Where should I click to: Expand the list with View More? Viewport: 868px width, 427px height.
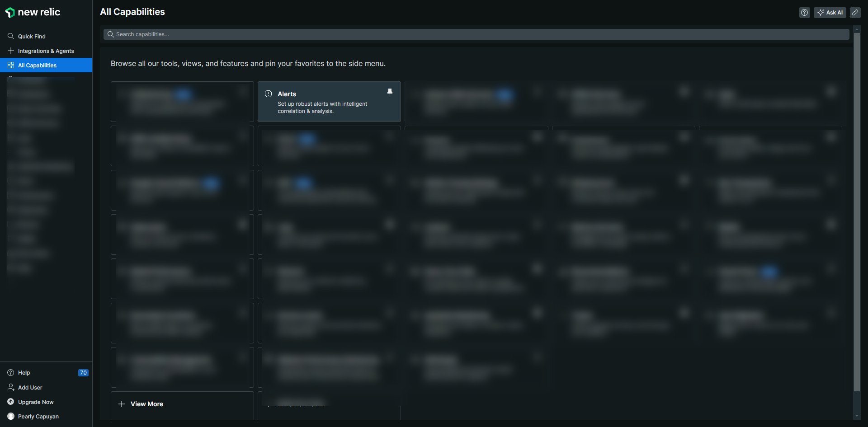pos(182,404)
